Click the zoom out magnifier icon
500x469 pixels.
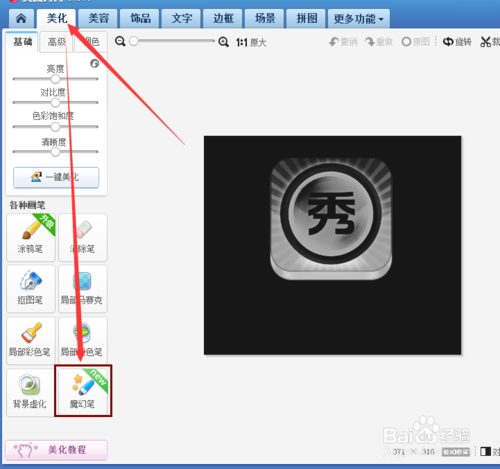(120, 42)
